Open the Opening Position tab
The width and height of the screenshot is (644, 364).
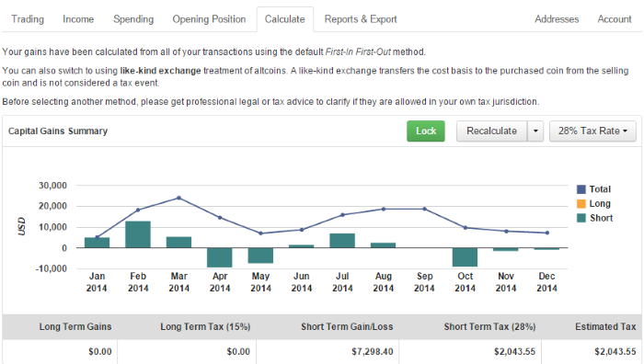point(209,19)
